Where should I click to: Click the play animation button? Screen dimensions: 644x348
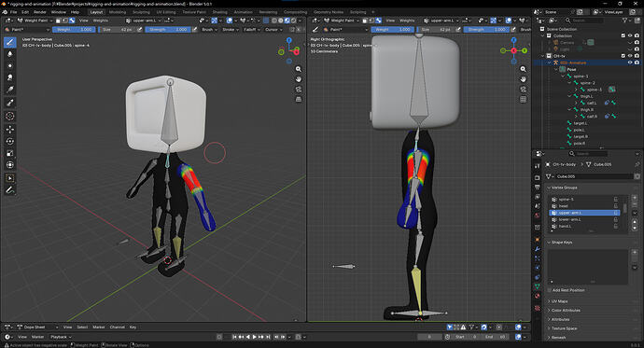(254, 337)
